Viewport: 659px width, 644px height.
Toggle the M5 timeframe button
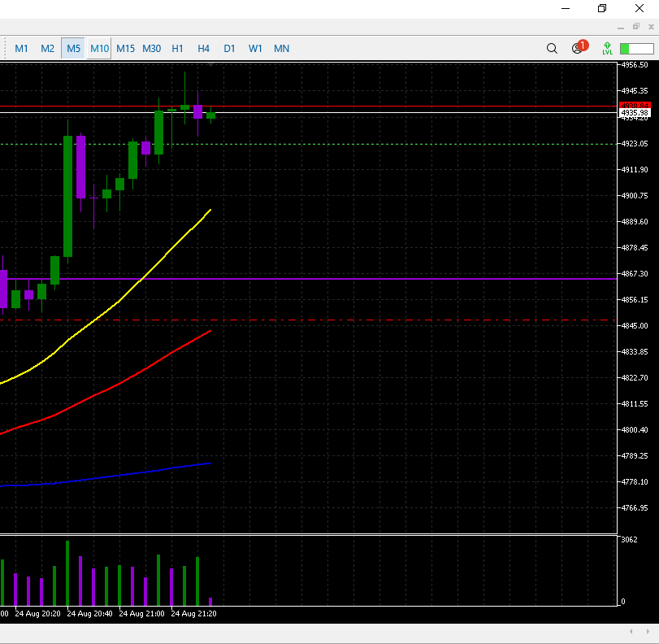click(73, 49)
